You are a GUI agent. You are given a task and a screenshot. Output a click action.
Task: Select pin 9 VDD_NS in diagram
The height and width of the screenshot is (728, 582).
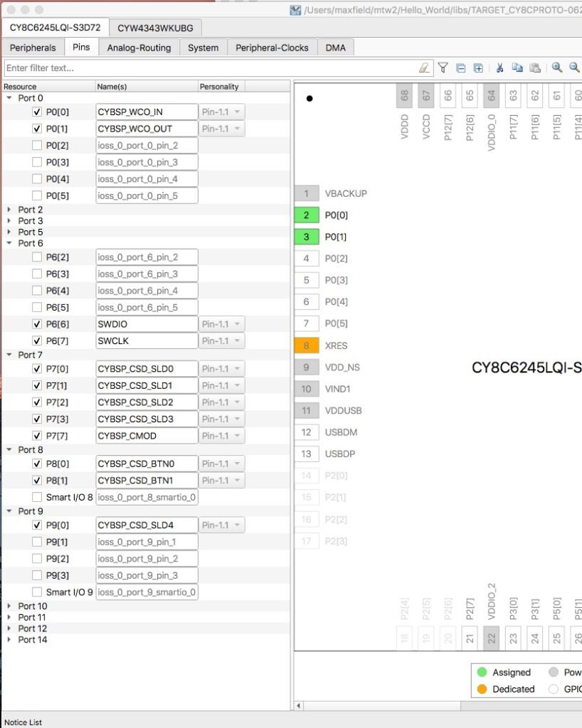pyautogui.click(x=306, y=368)
